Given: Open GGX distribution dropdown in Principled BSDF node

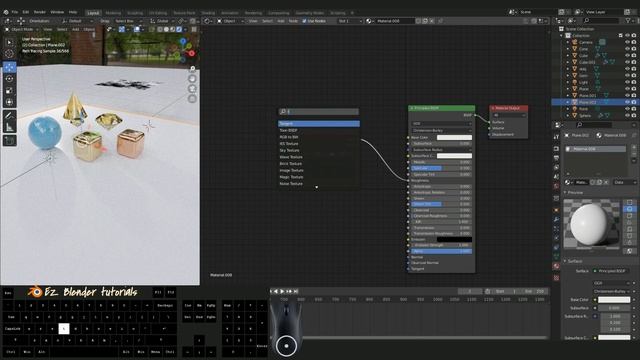Looking at the screenshot, I should click(x=442, y=124).
